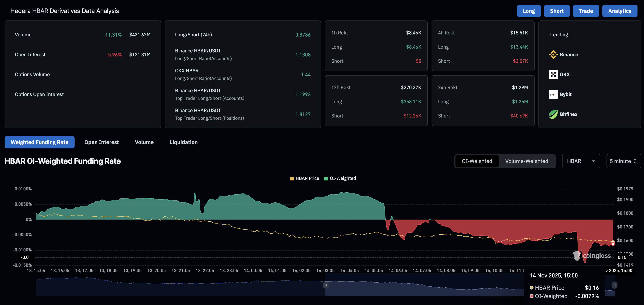Toggle HBAR Price legend series

point(304,178)
